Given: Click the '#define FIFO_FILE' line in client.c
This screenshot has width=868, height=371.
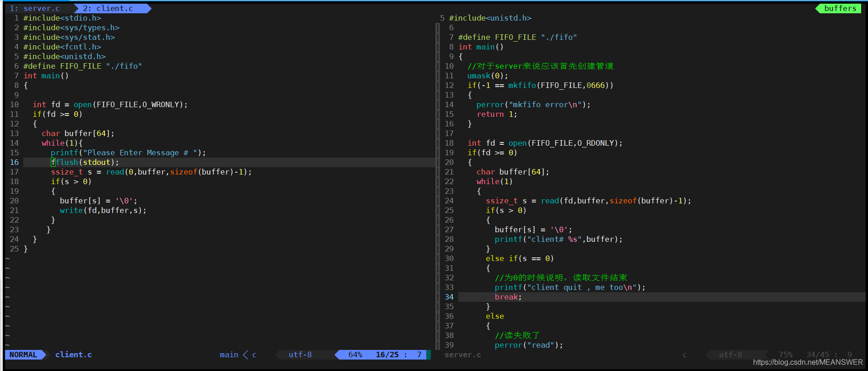Looking at the screenshot, I should pos(83,66).
